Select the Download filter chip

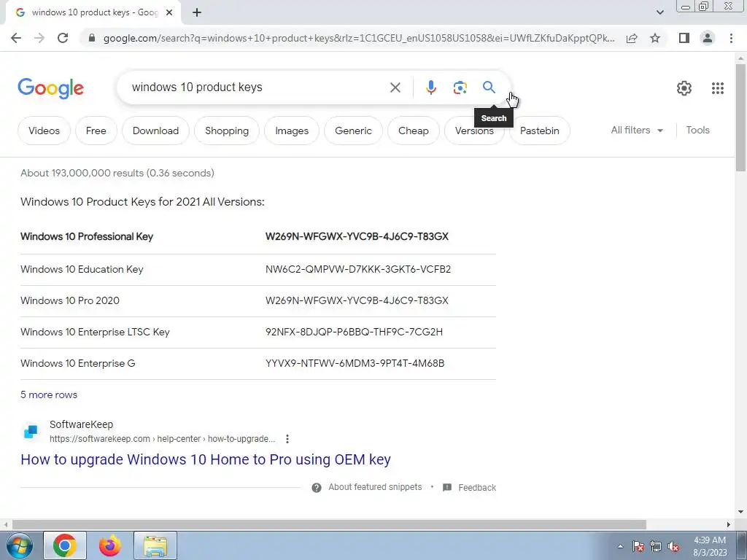[155, 131]
